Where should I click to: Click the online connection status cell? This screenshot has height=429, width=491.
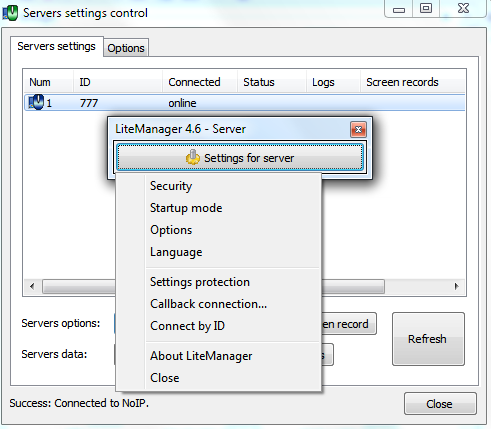(182, 103)
